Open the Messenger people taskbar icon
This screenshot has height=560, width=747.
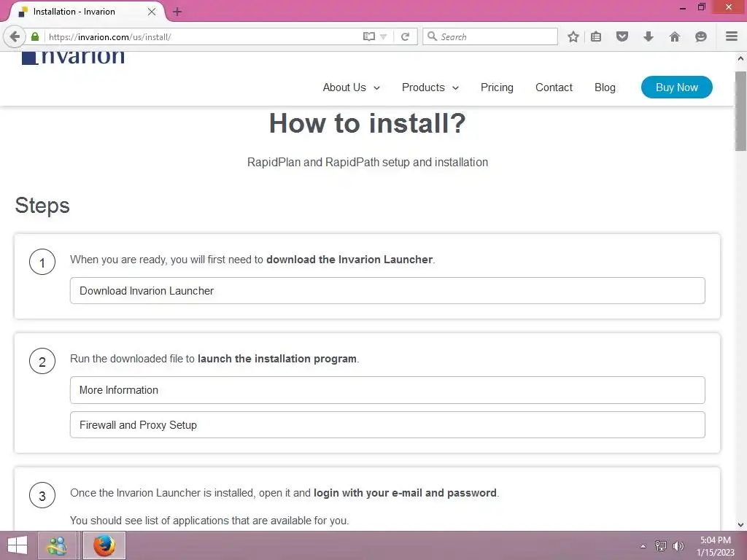[57, 545]
